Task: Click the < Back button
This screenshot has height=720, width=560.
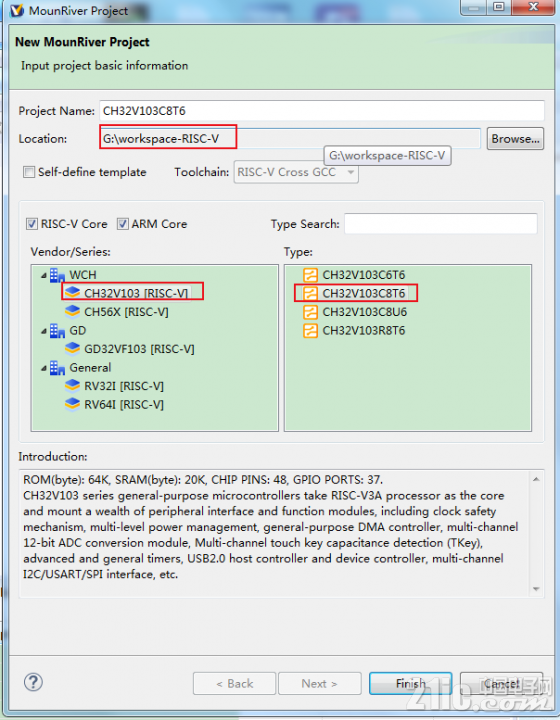Action: (x=235, y=684)
